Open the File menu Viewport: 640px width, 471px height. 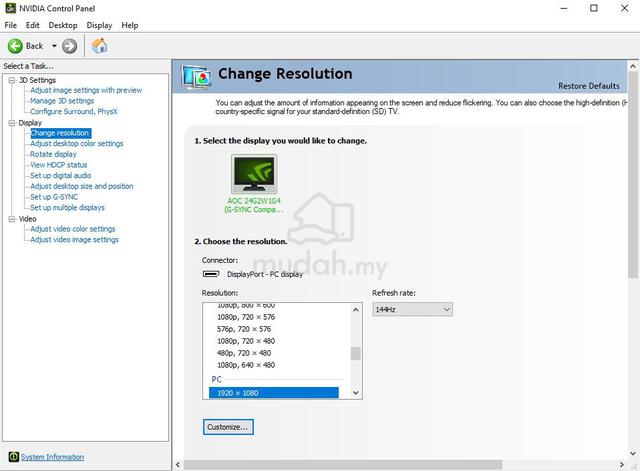pyautogui.click(x=11, y=25)
